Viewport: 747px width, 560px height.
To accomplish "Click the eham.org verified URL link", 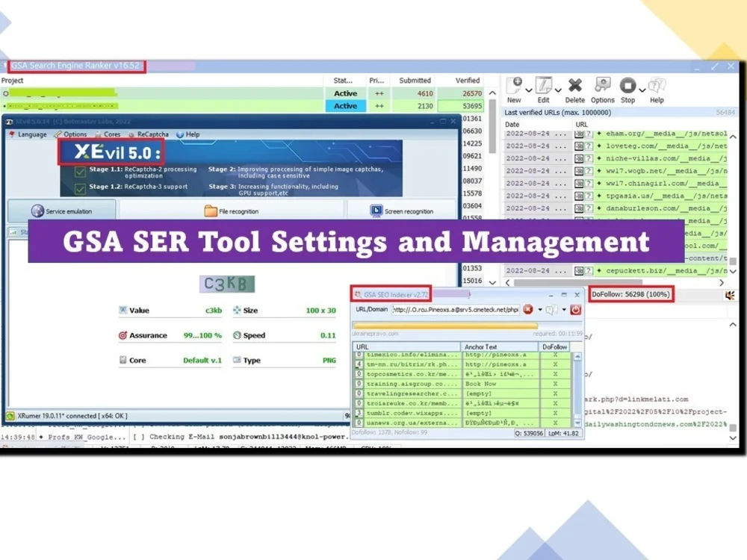I will (639, 133).
